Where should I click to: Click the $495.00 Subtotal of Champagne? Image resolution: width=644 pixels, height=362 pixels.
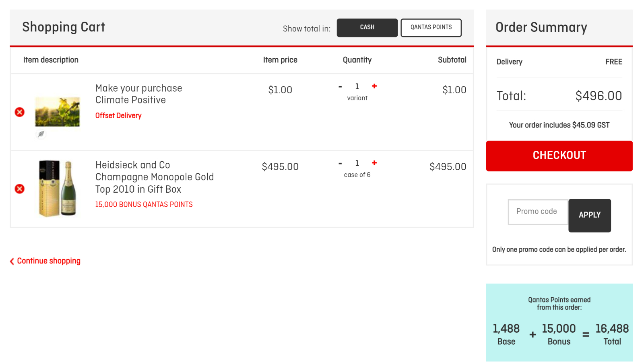tap(448, 167)
